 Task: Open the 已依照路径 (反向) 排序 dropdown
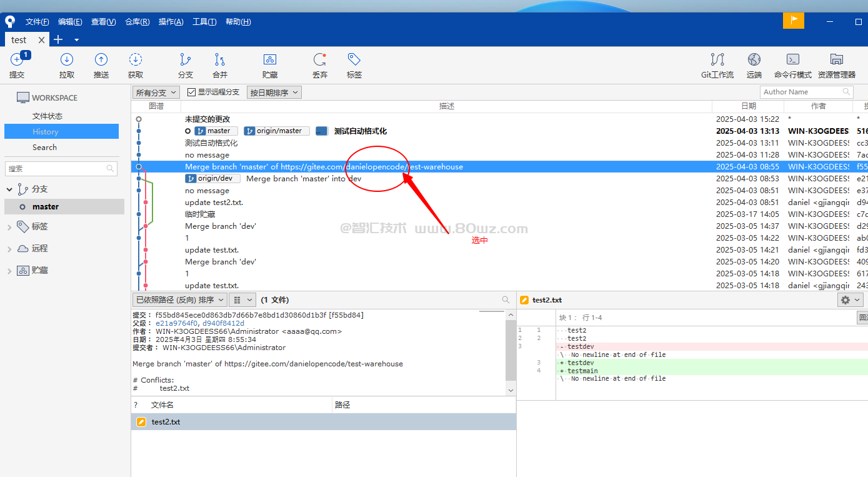(179, 300)
